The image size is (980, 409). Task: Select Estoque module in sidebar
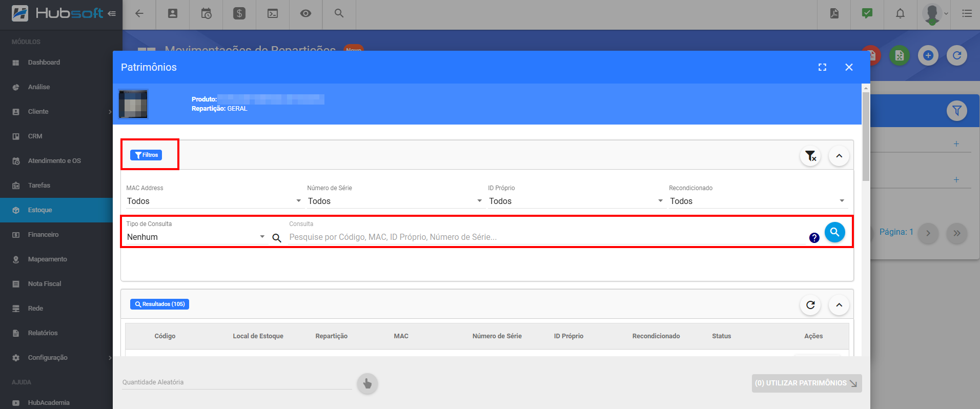point(56,210)
